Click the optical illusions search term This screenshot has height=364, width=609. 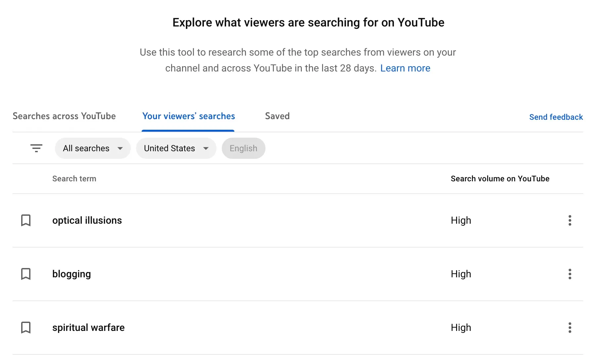coord(87,220)
